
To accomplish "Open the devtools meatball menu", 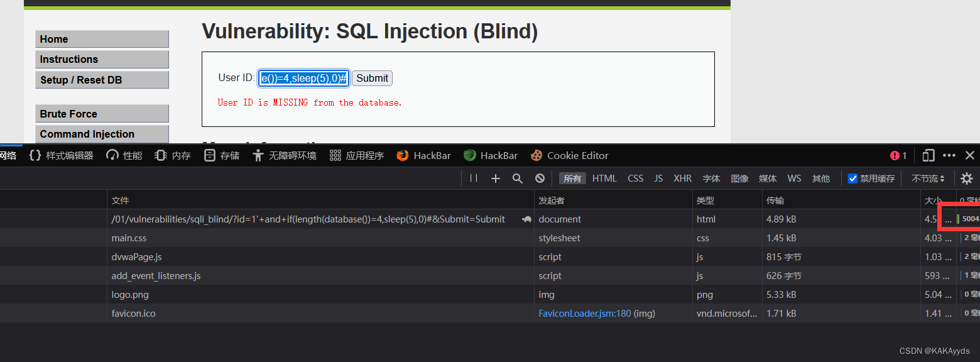I will 949,155.
